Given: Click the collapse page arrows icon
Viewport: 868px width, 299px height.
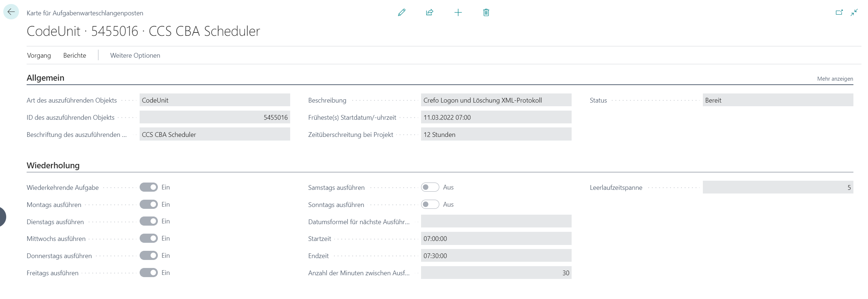Looking at the screenshot, I should pyautogui.click(x=854, y=13).
